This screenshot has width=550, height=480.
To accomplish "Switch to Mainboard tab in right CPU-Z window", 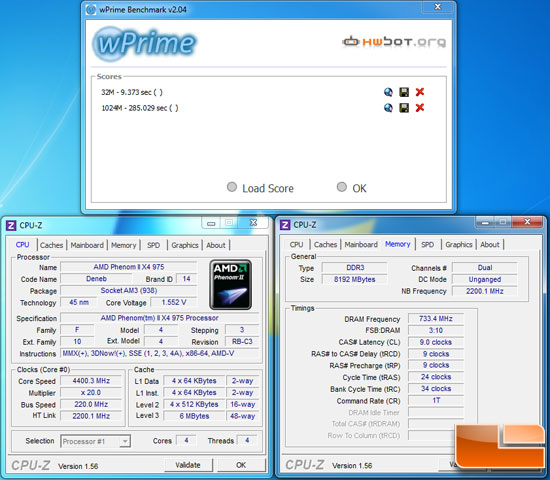I will click(x=361, y=244).
